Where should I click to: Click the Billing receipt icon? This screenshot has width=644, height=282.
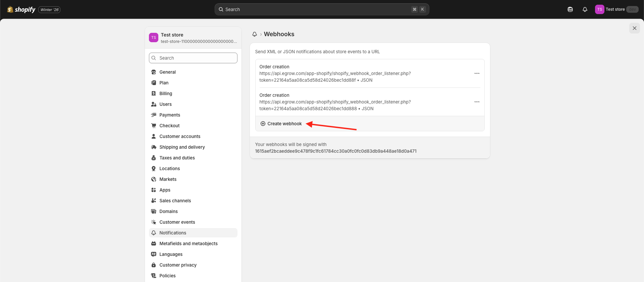[x=154, y=93]
